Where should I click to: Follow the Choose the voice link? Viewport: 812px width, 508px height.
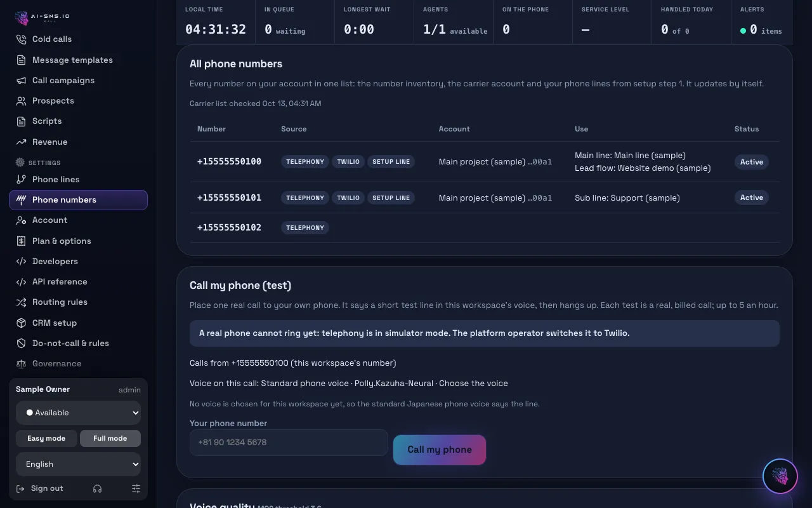coord(473,384)
